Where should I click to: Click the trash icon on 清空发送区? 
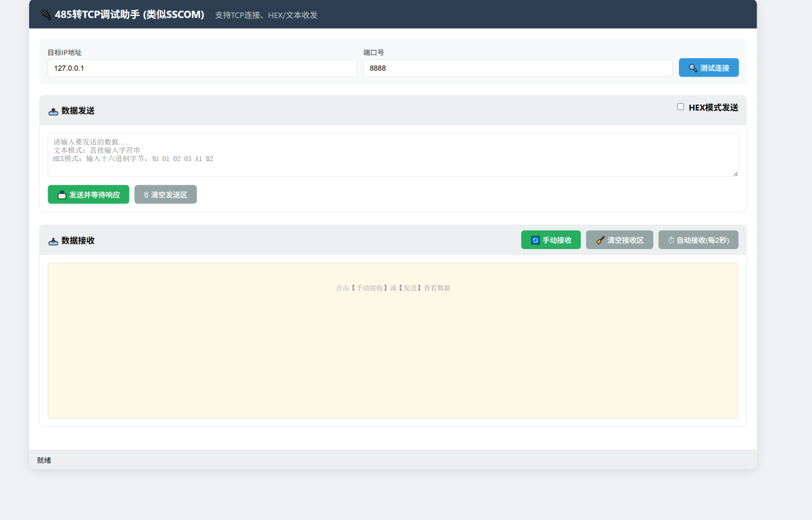click(x=146, y=195)
